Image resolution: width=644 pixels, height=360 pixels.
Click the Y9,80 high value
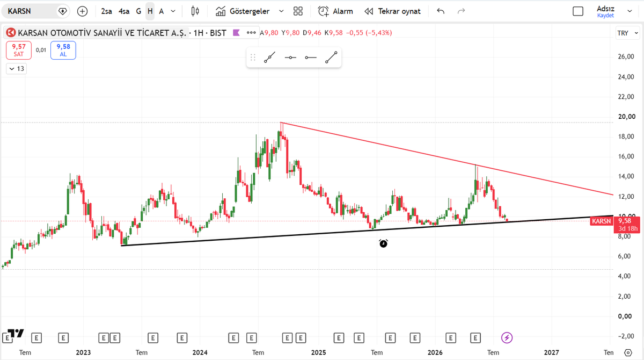[291, 33]
